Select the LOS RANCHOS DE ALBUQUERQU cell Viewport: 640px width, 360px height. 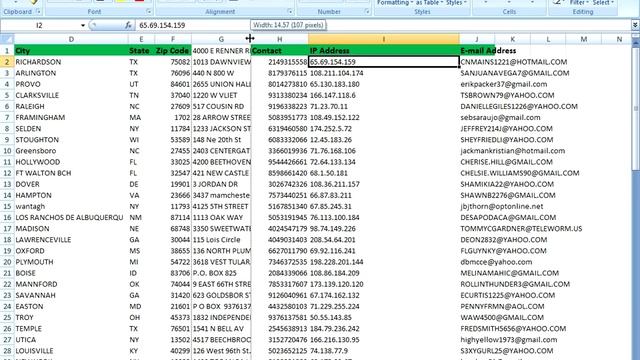[71, 218]
